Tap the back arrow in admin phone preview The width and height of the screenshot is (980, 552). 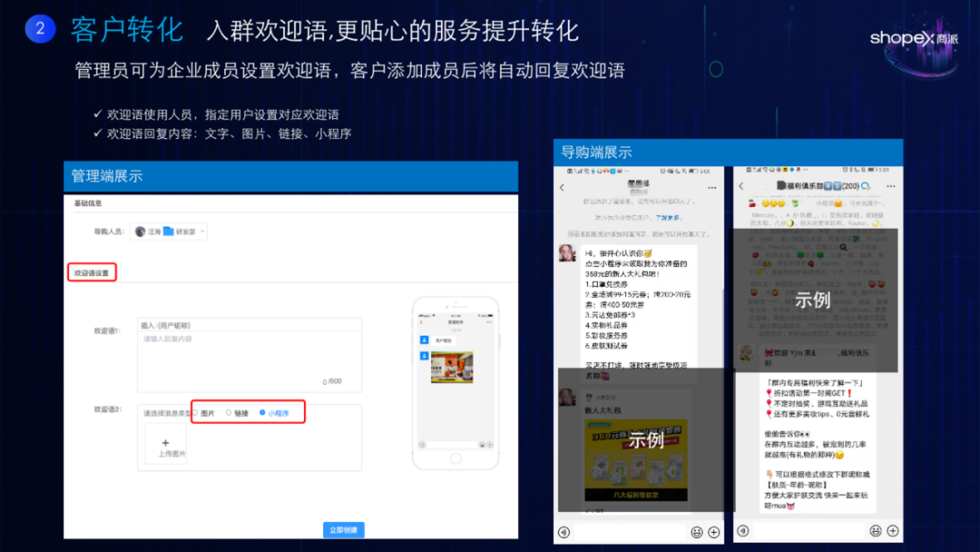(421, 322)
